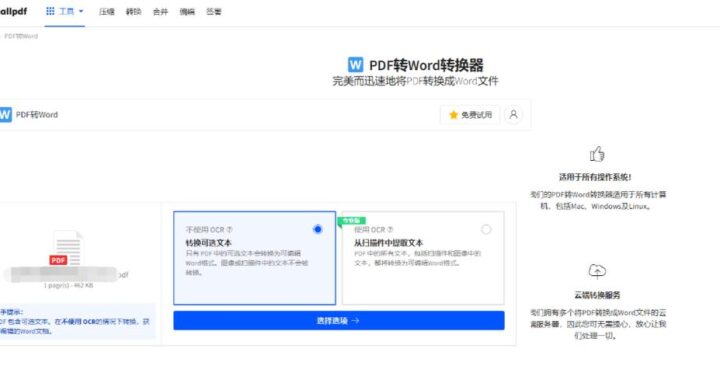Click the blue 选择选项 button
This screenshot has width=720, height=380.
(339, 320)
